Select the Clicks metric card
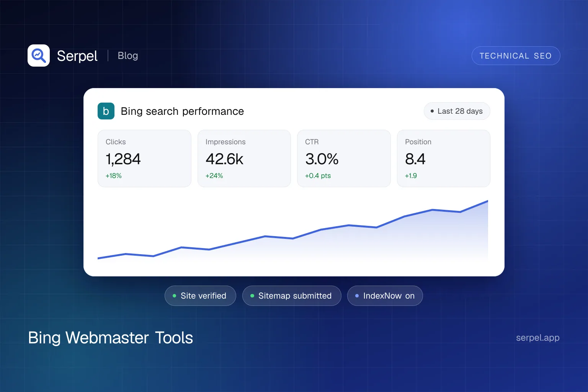The image size is (588, 392). pyautogui.click(x=144, y=158)
